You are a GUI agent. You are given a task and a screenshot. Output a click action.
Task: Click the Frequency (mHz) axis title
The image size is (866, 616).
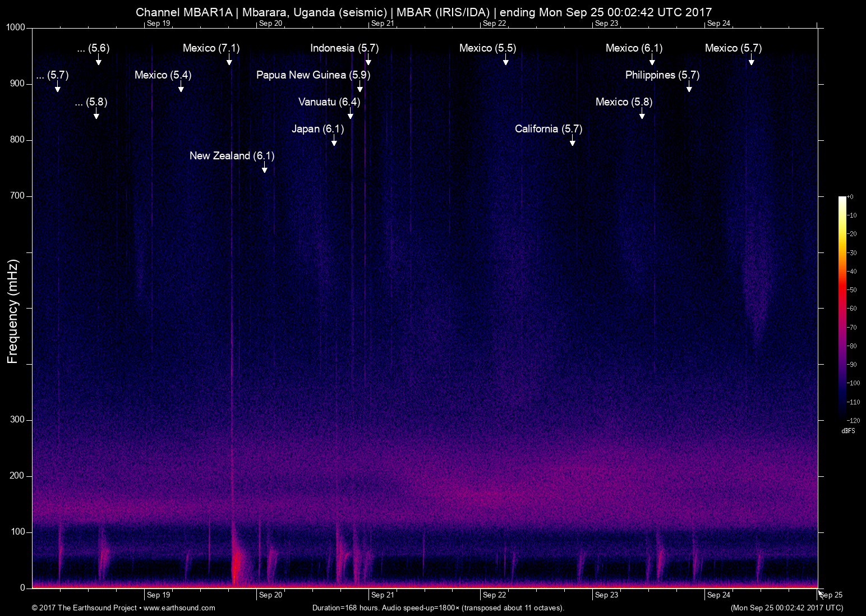coord(12,311)
